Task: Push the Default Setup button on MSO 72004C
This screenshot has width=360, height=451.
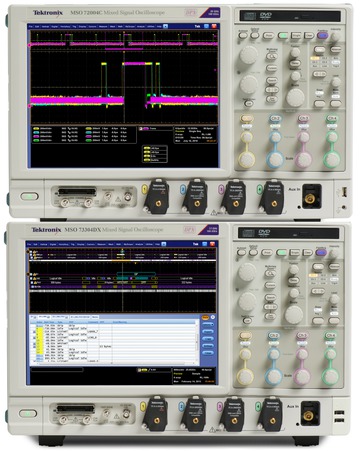Action: 255,35
